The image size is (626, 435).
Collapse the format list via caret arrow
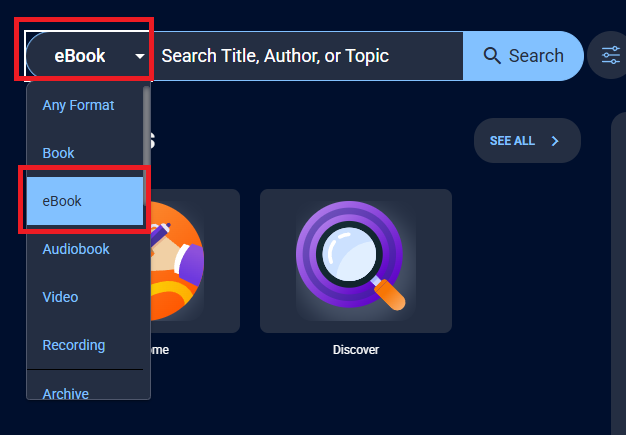coord(139,57)
